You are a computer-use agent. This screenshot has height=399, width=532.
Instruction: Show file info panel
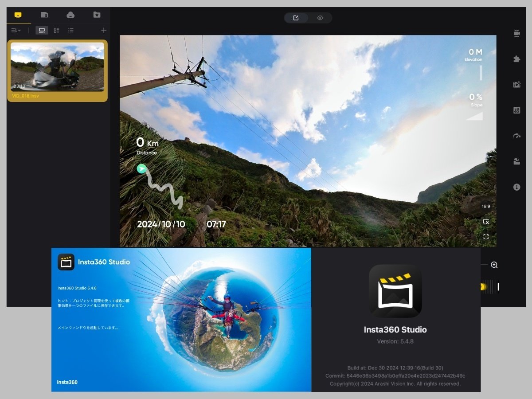[x=516, y=187]
